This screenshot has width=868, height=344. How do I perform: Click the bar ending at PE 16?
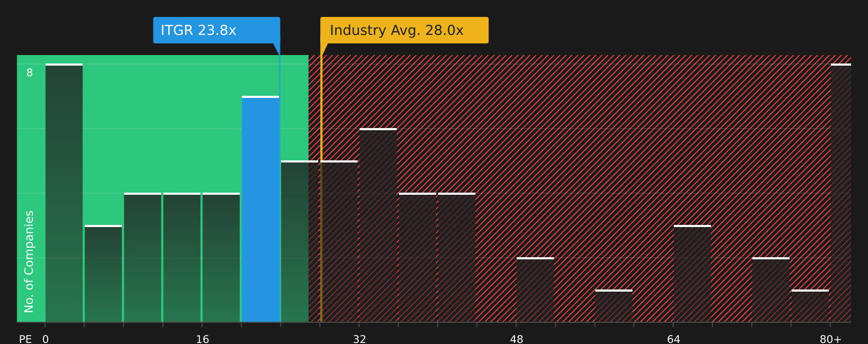point(182,257)
